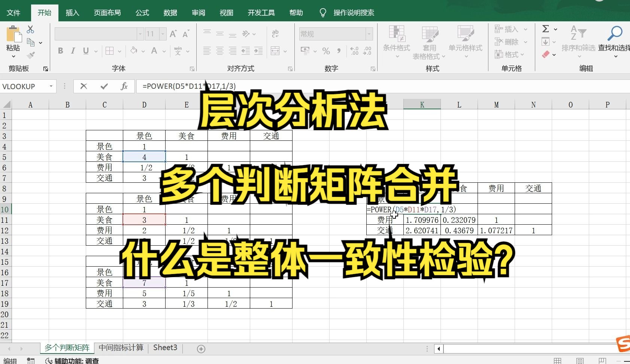Click Center horizontal alignment
The image size is (630, 364).
coord(220,51)
